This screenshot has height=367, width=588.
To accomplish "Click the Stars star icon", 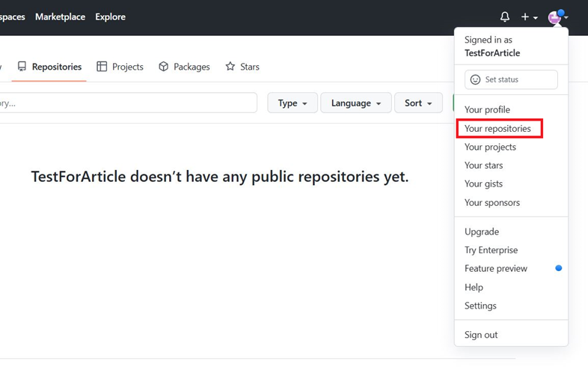I will pos(230,67).
